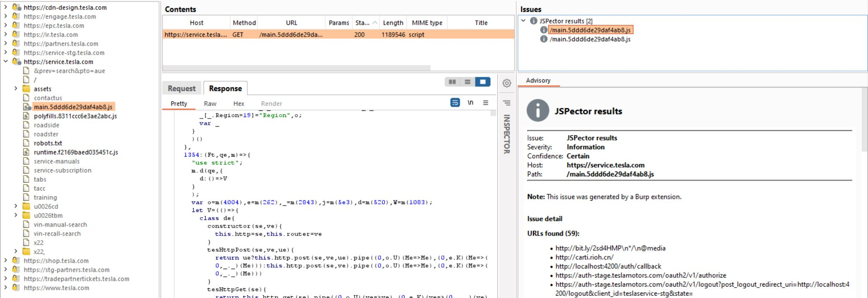Viewport: 868px width, 298px height.
Task: Click info icon of highlighted JSPector issue
Action: tap(544, 30)
